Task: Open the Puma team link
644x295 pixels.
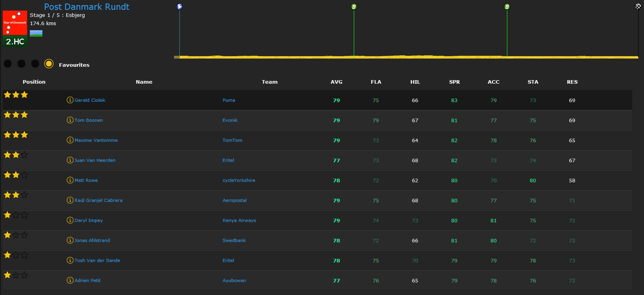Action: pos(229,100)
